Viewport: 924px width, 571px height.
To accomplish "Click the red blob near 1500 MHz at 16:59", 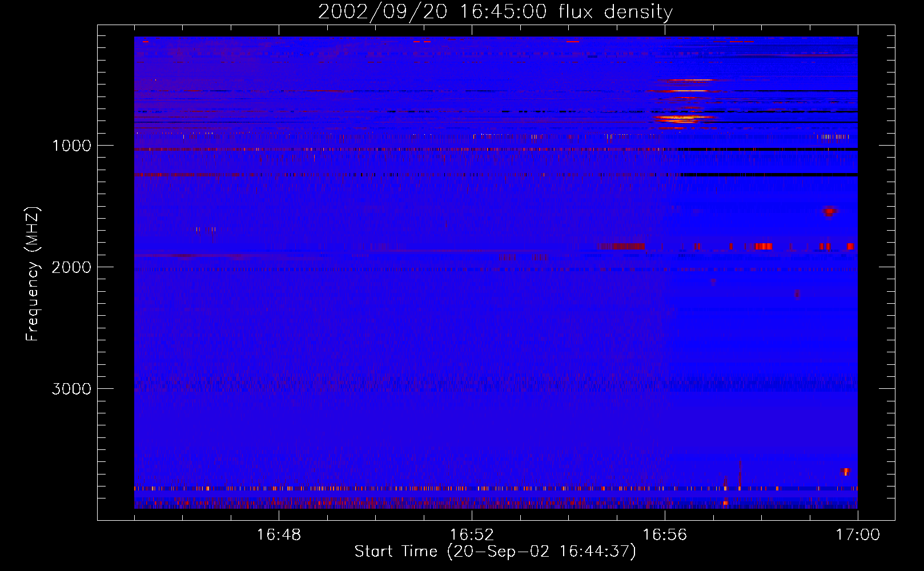I will point(829,211).
